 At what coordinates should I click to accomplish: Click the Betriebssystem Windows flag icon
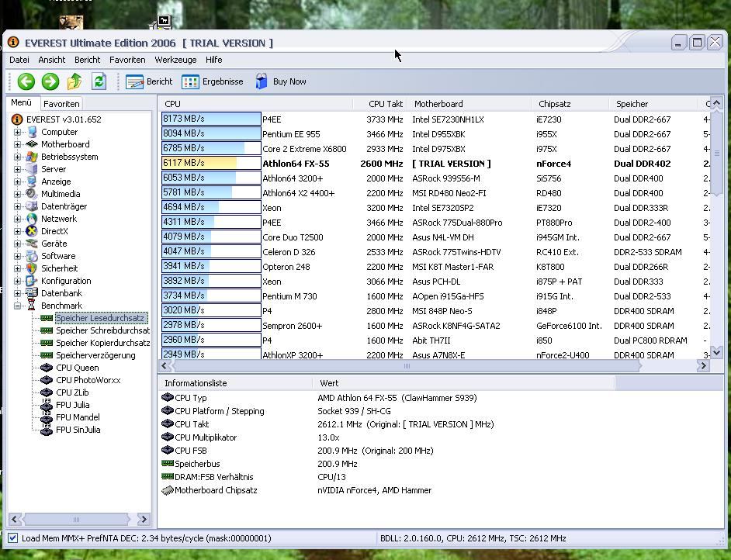(32, 157)
